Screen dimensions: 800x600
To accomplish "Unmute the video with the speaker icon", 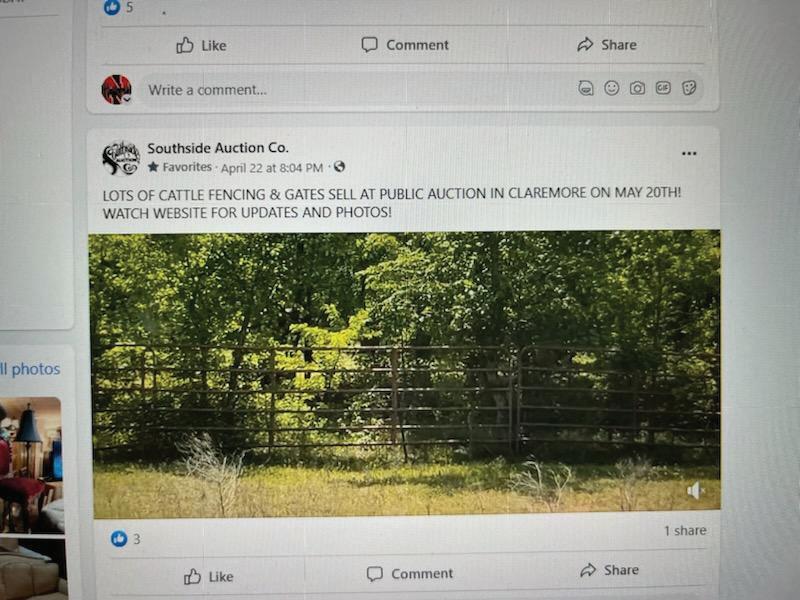I will point(695,491).
